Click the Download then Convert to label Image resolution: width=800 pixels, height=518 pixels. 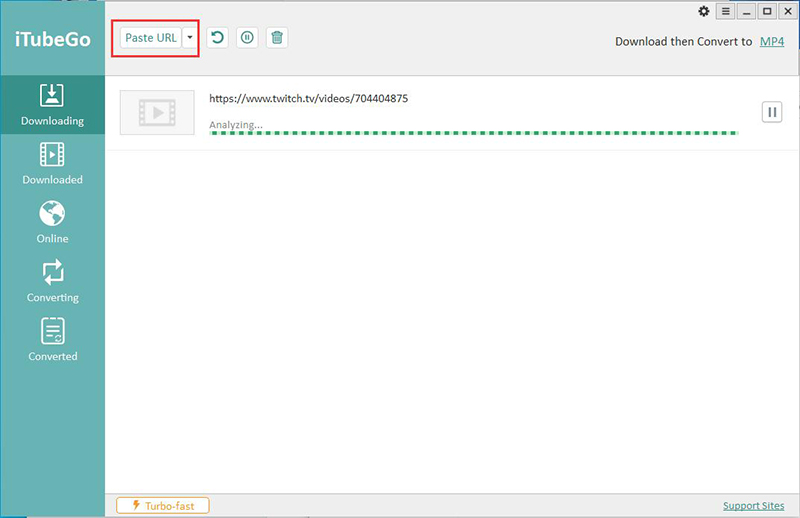(x=683, y=41)
